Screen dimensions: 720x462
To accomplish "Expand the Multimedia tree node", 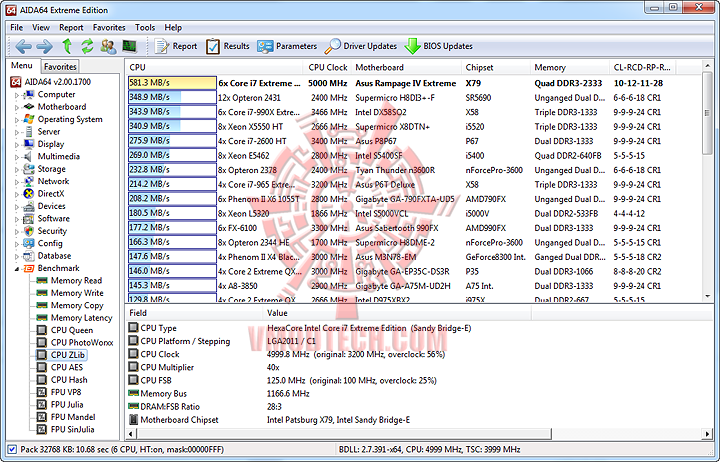I will pos(17,157).
